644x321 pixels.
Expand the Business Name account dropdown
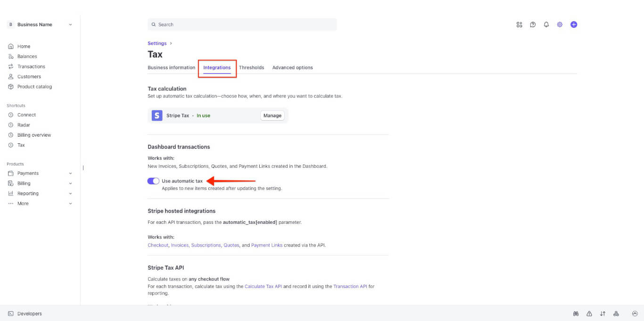point(70,25)
